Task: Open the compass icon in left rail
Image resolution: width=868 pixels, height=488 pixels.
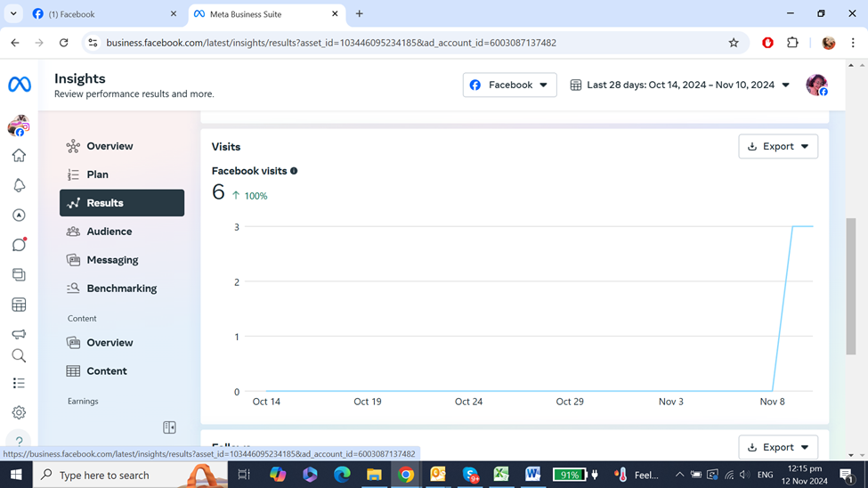Action: point(19,215)
